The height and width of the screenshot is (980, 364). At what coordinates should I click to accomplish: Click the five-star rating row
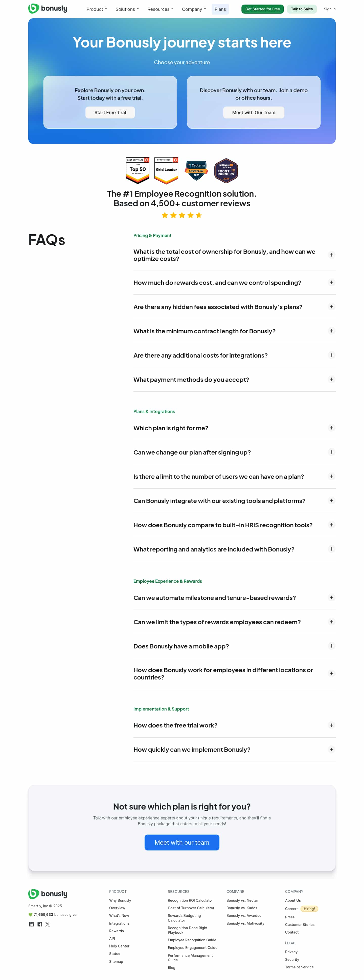[x=181, y=215]
